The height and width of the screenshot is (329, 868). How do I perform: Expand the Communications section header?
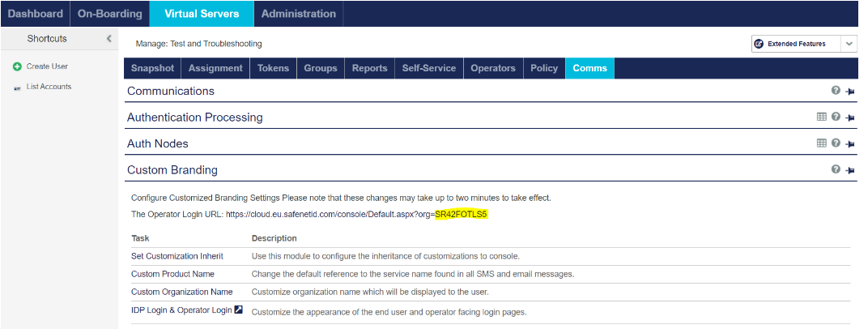coord(170,92)
